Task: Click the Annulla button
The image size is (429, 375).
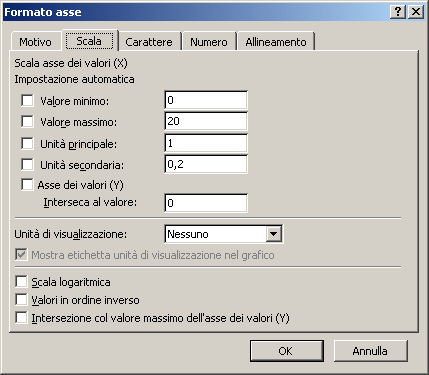Action: coord(370,351)
